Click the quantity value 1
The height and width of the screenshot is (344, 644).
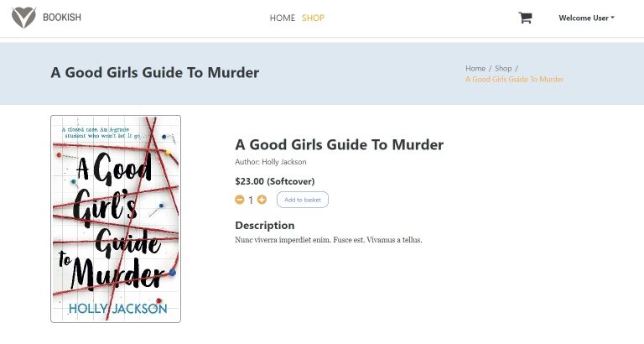click(x=251, y=201)
